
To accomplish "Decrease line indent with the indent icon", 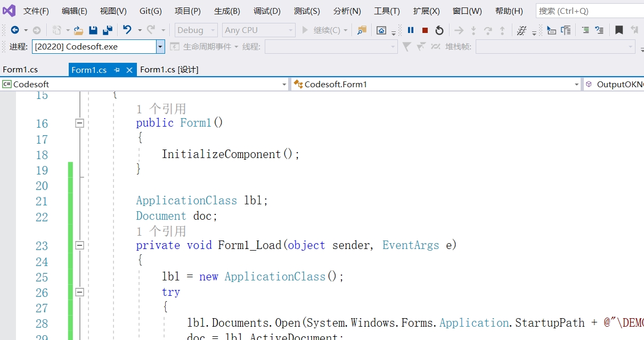I will [x=585, y=30].
